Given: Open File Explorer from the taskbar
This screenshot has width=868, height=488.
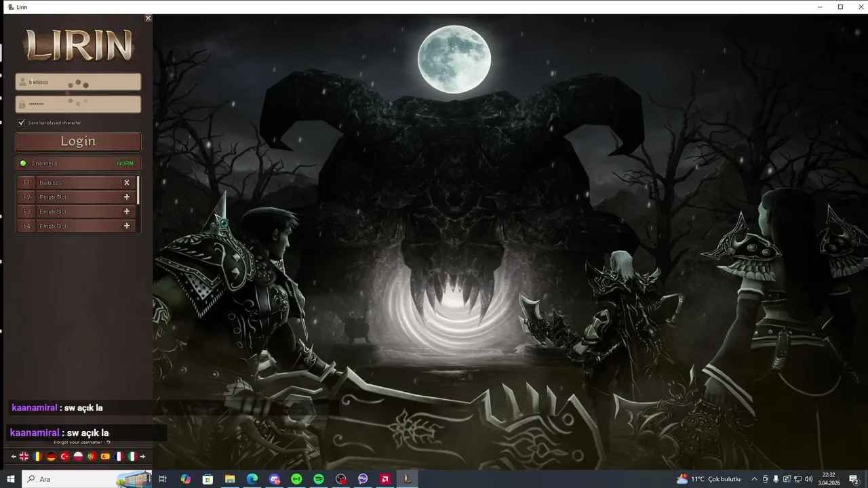Looking at the screenshot, I should [230, 479].
